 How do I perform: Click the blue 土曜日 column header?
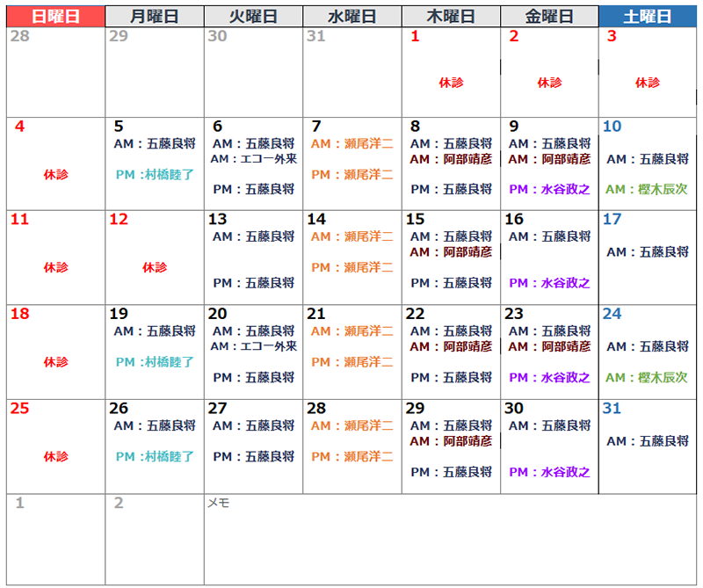(x=648, y=16)
